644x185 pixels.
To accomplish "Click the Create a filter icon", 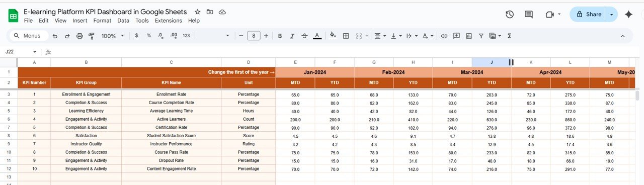I will pos(481,36).
